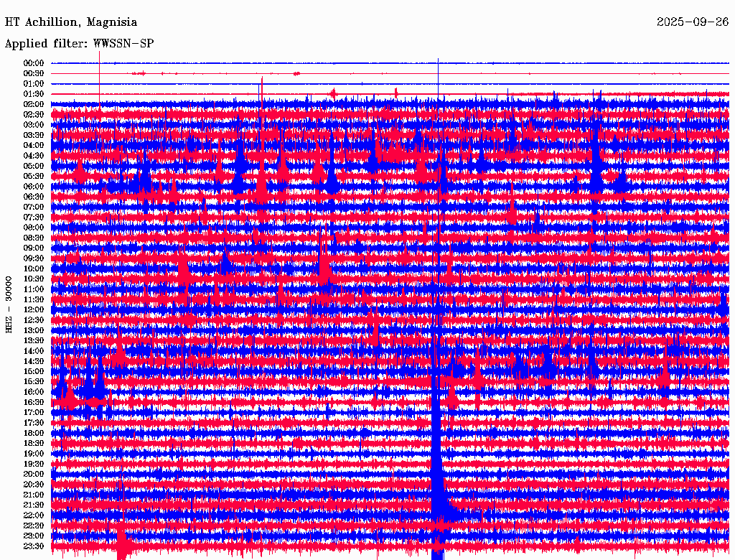Click the 'Applied filter: WWSSN-SP' label

(x=79, y=44)
